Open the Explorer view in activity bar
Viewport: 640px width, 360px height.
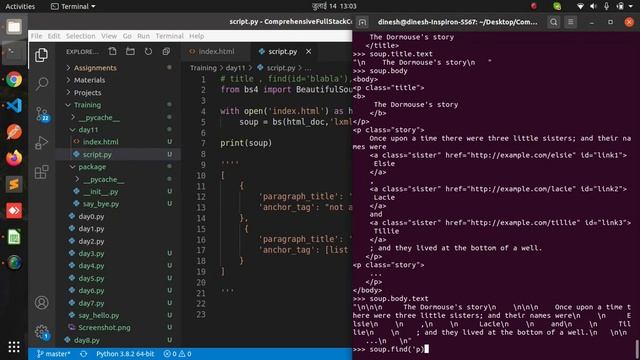coord(41,55)
